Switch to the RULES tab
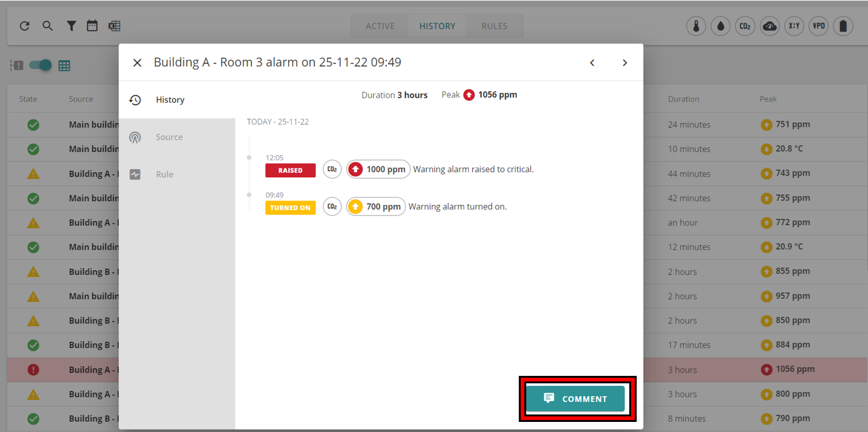Viewport: 868px width, 432px height. pyautogui.click(x=494, y=26)
